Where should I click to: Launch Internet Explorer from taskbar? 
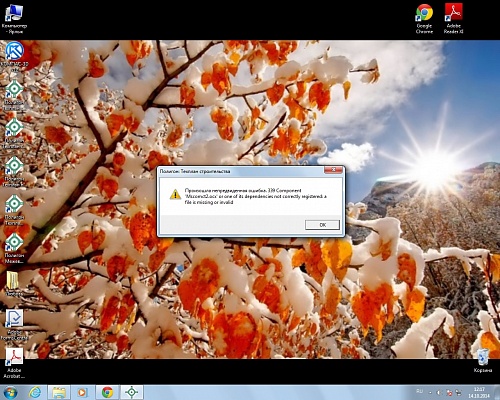click(x=35, y=393)
